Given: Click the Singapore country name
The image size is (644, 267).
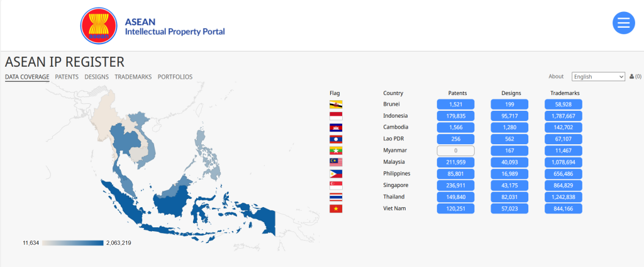Looking at the screenshot, I should 395,186.
